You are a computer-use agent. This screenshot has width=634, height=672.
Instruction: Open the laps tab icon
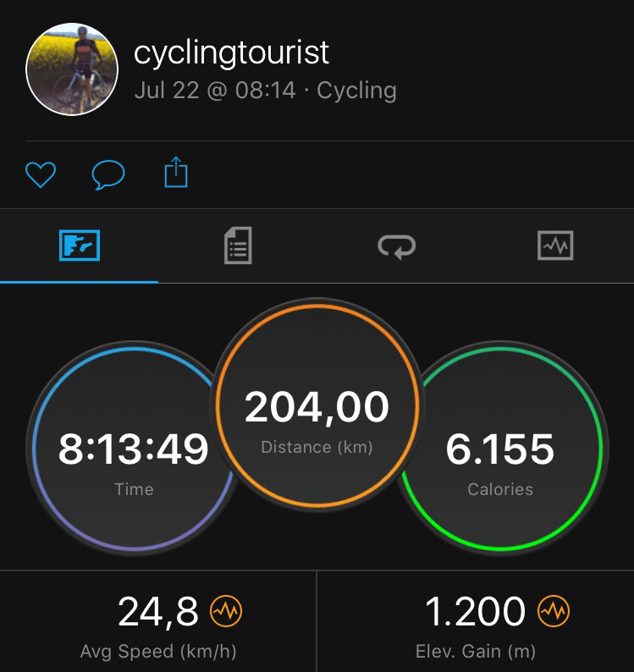[x=396, y=246]
